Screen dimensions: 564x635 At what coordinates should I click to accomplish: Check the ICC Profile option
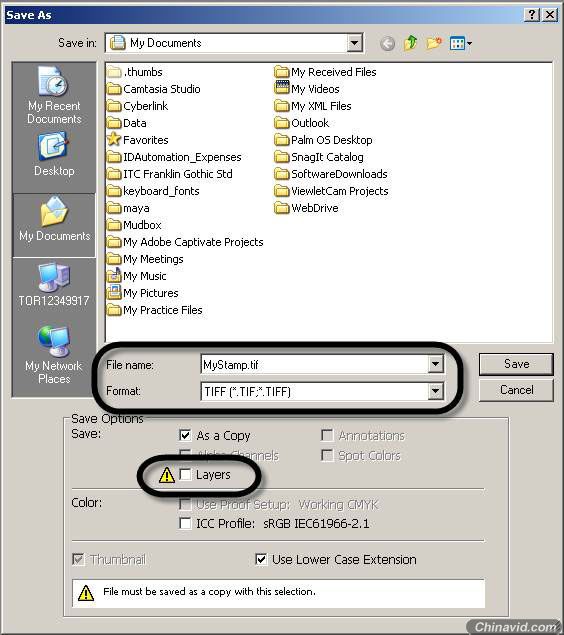tap(185, 523)
